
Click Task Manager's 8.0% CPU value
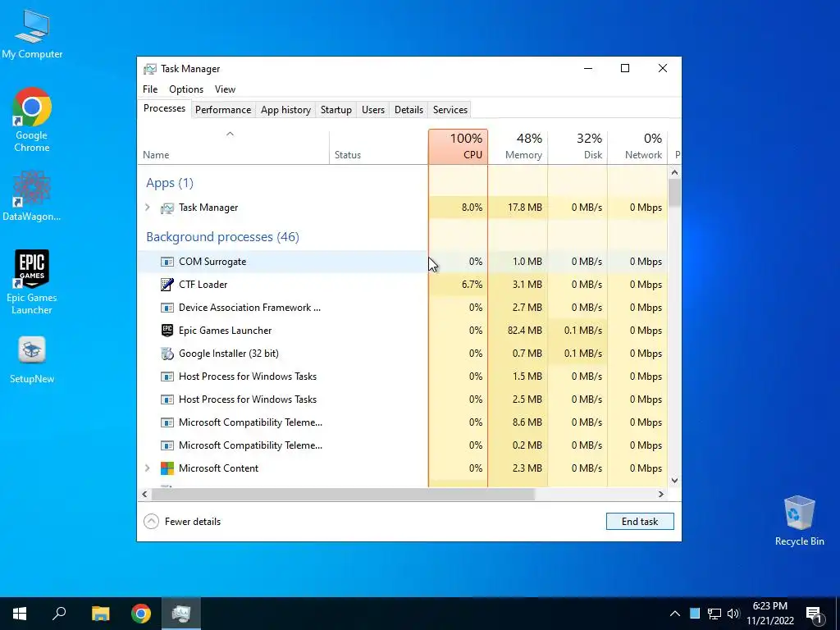tap(472, 208)
